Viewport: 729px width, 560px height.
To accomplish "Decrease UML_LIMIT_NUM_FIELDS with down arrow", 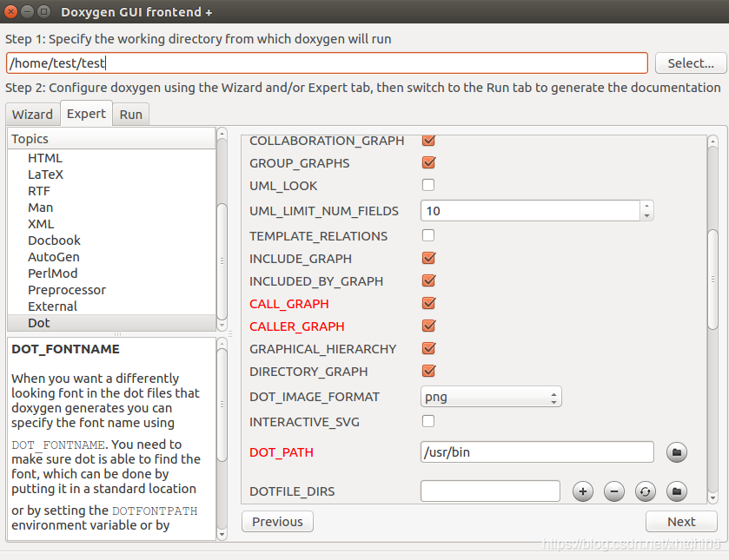I will pyautogui.click(x=646, y=216).
